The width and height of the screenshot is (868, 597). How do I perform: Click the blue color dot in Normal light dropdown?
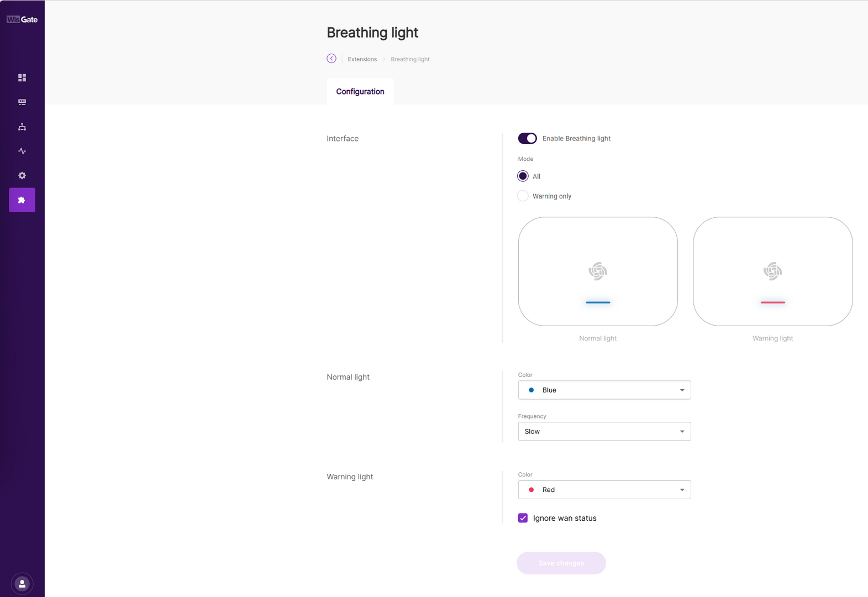pos(532,390)
